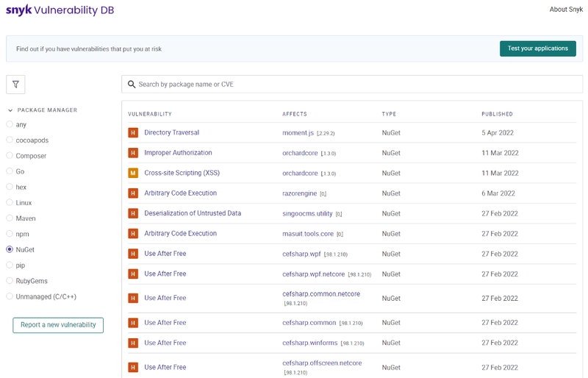Click the H badge in the masuit.tools.core row
588x378 pixels.
click(x=133, y=233)
